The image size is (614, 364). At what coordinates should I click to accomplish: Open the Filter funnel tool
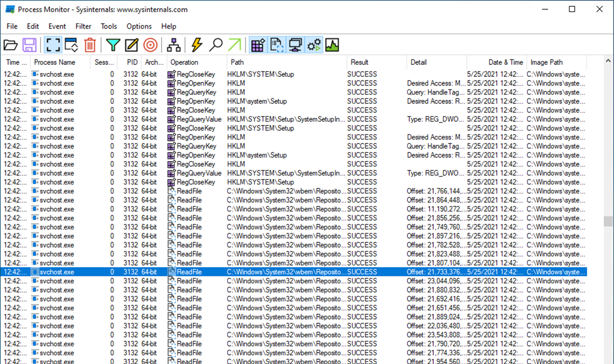[x=113, y=45]
